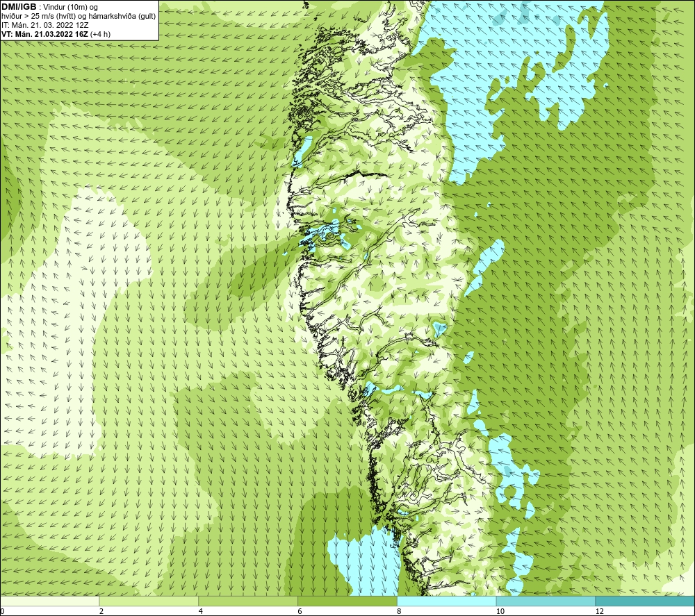
Task: Click the 'IT: Mán. 21. 03. 2022 12Z' line
Action: coord(44,25)
